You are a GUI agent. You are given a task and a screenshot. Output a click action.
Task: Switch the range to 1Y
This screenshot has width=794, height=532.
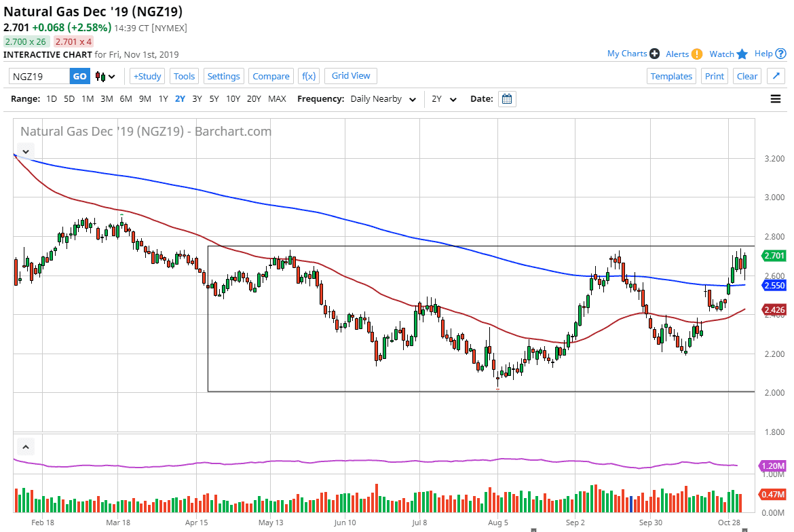[163, 99]
